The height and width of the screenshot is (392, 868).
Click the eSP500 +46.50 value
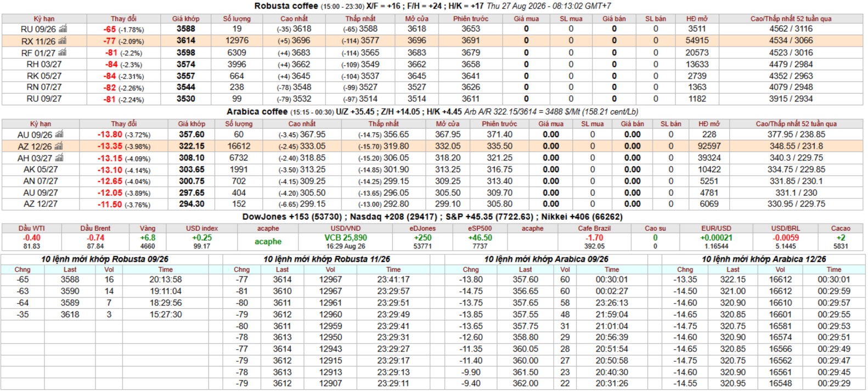point(480,238)
